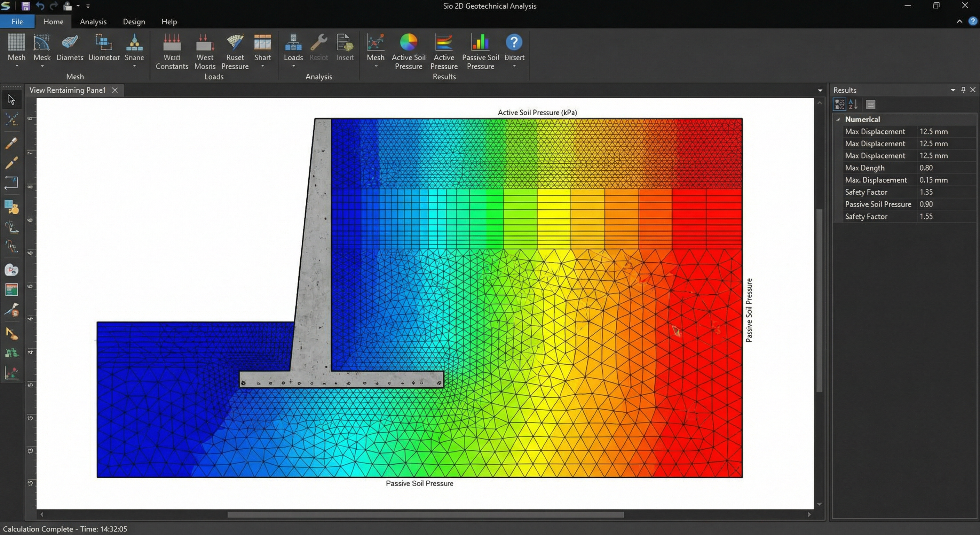The image size is (980, 535).
Task: Click the Passive Soil Pressure chart icon
Action: point(480,42)
